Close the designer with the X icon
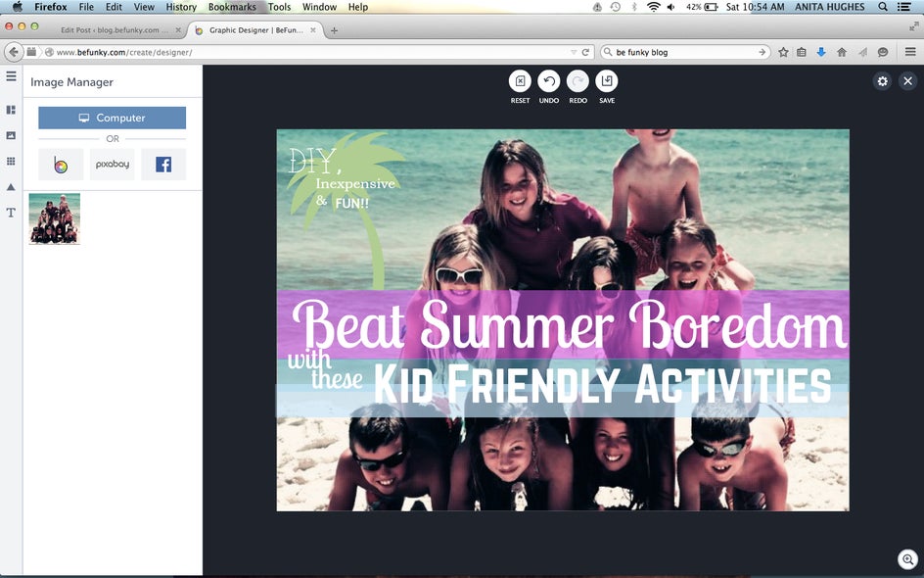Screen dimensions: 924x578 point(908,81)
